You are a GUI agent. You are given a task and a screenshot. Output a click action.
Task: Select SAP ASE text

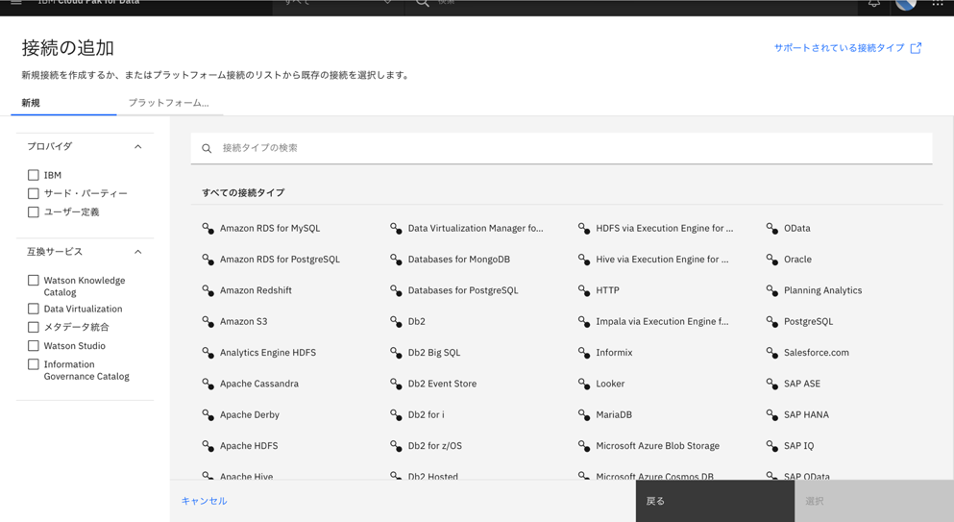802,383
